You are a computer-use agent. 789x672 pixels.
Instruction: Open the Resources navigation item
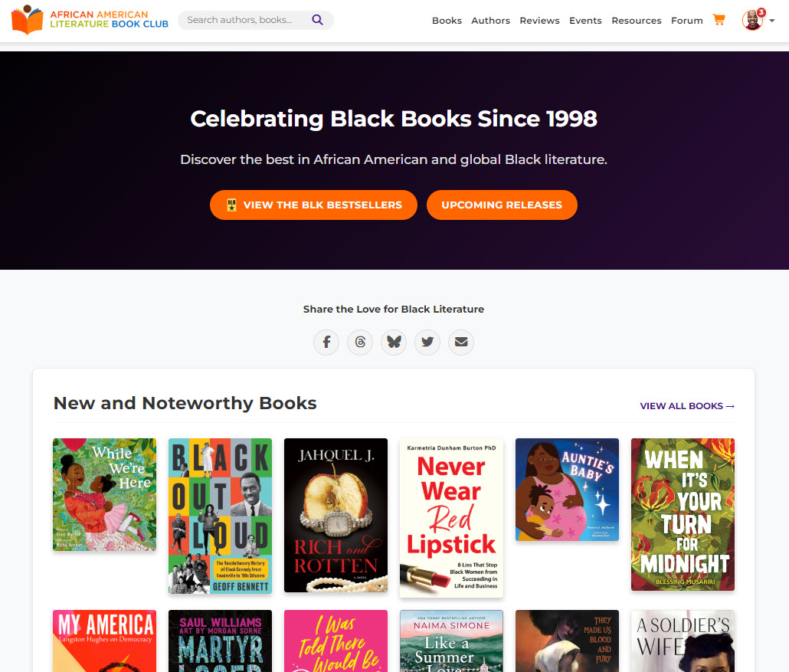coord(636,21)
